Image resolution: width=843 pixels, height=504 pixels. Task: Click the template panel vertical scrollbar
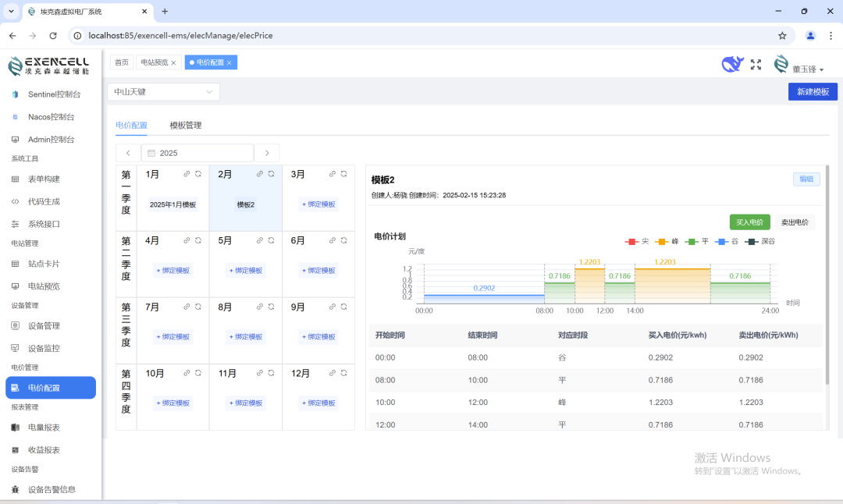click(x=827, y=275)
